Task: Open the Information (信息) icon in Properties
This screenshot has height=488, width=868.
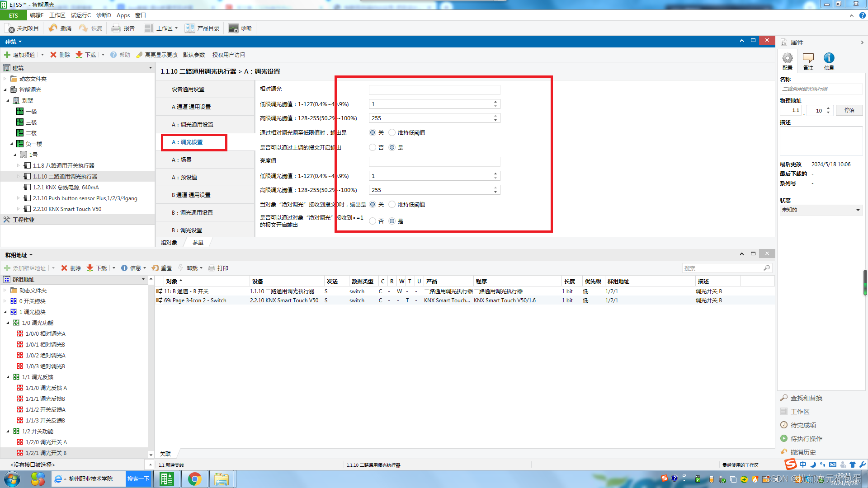Action: click(829, 58)
